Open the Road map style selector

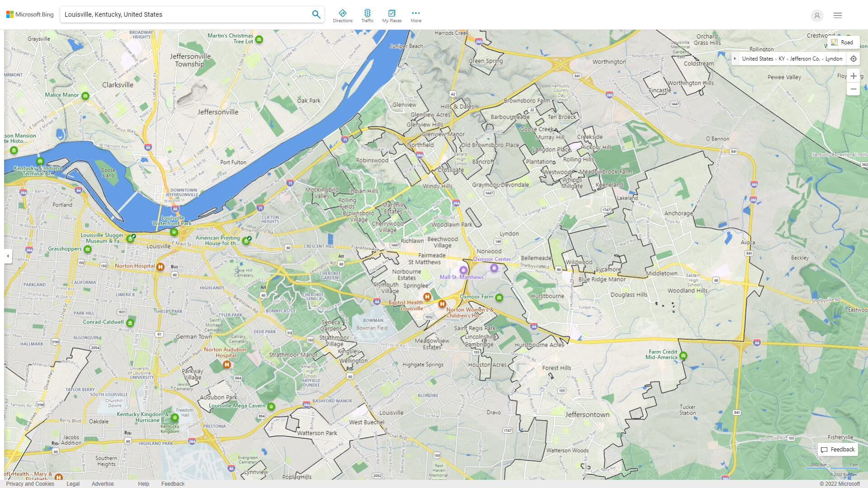(844, 42)
